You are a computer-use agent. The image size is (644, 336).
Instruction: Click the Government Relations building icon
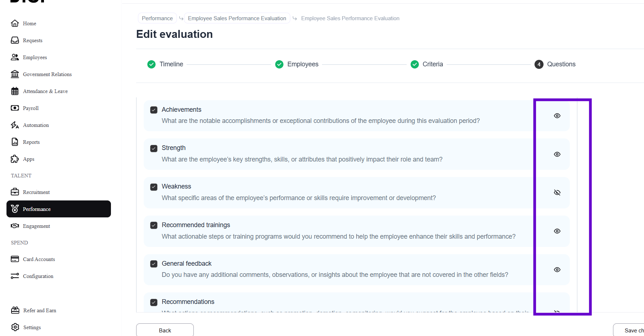pos(15,74)
